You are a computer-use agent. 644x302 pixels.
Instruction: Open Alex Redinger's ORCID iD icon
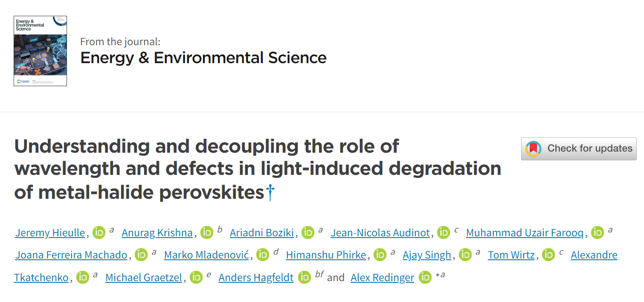[x=425, y=277]
